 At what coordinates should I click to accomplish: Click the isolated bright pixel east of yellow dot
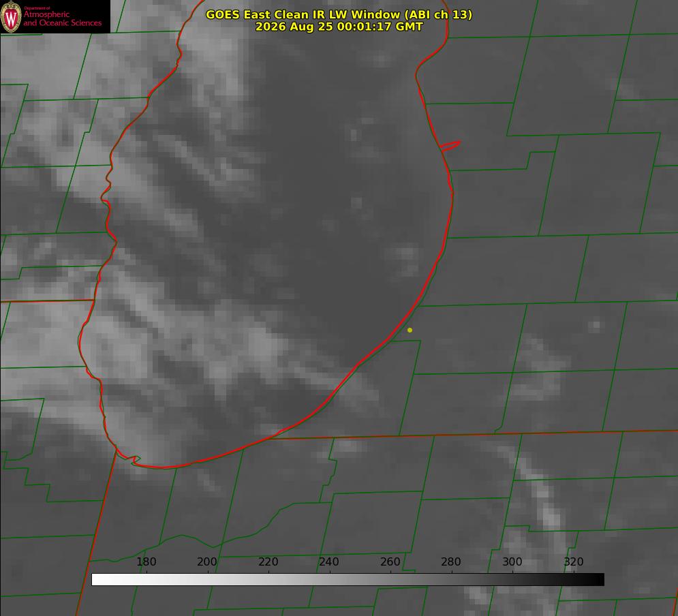[596, 324]
